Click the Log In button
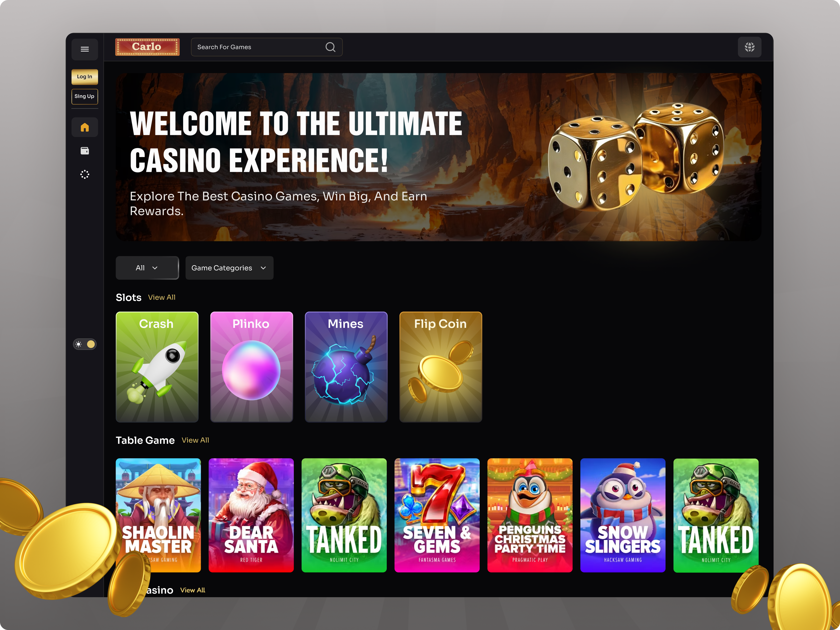The width and height of the screenshot is (840, 630). click(x=84, y=76)
